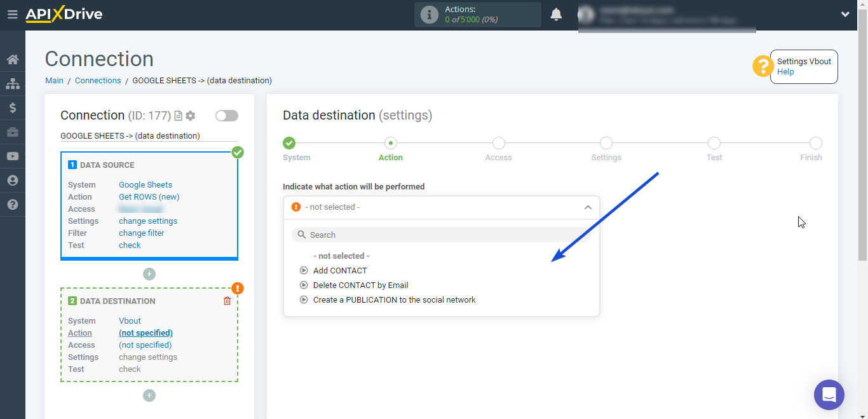
Task: Click change settings in Data Source
Action: 148,221
